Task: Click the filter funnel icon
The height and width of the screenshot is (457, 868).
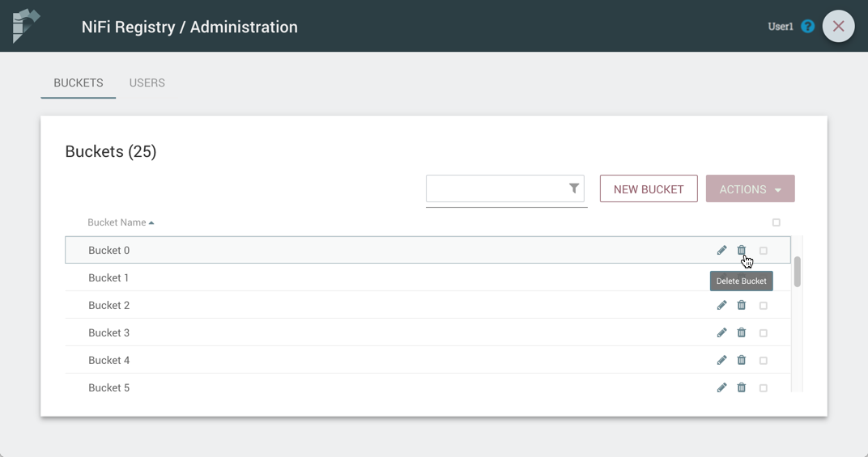Action: pyautogui.click(x=573, y=188)
